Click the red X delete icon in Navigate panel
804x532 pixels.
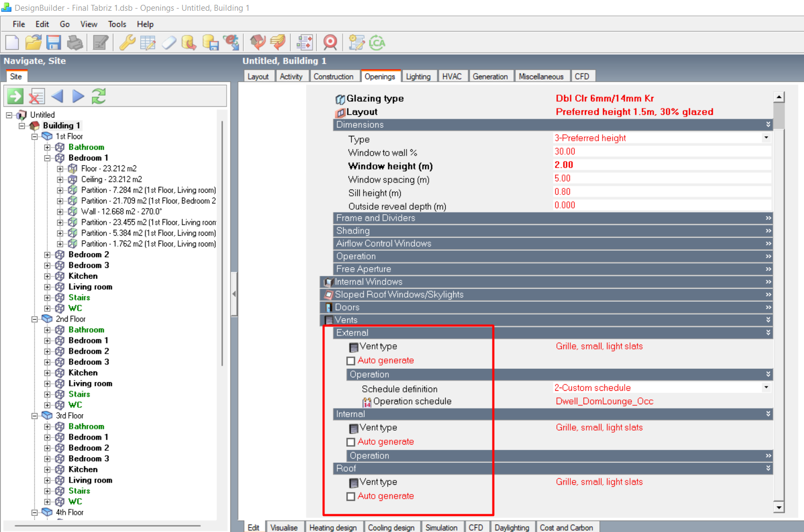click(37, 96)
